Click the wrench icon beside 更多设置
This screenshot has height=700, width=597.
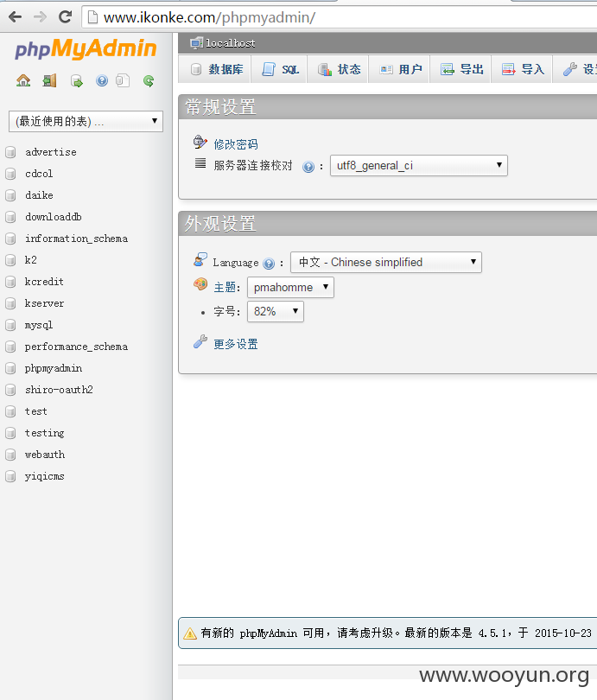[x=200, y=341]
